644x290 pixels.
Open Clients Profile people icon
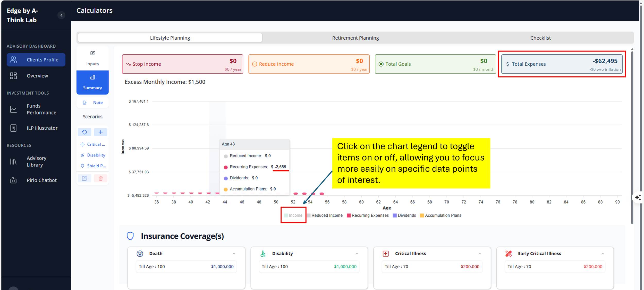point(13,60)
